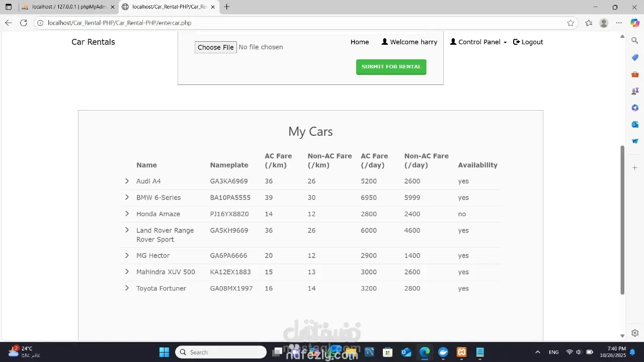This screenshot has width=644, height=362.
Task: Click the nameplate BA10PA5555
Action: [230, 198]
